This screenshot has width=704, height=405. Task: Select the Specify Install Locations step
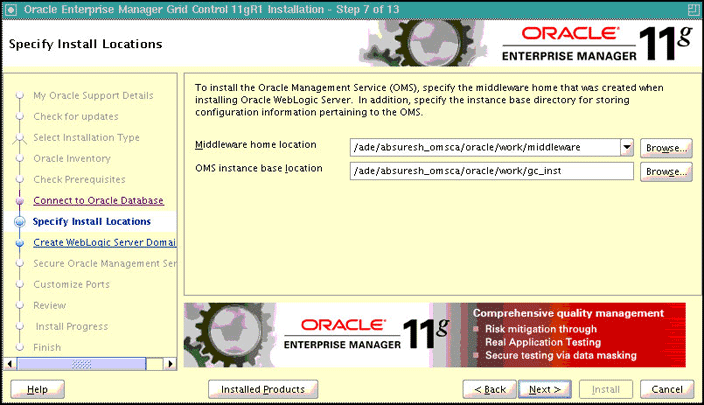pos(92,221)
